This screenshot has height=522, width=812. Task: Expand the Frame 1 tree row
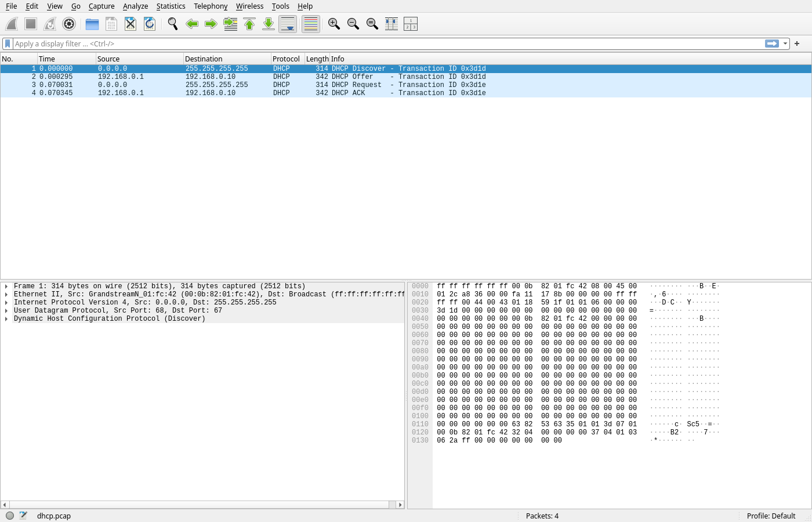(x=6, y=287)
